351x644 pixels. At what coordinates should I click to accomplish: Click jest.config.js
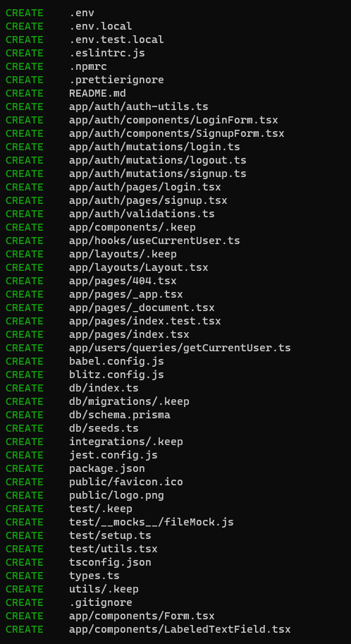(113, 455)
